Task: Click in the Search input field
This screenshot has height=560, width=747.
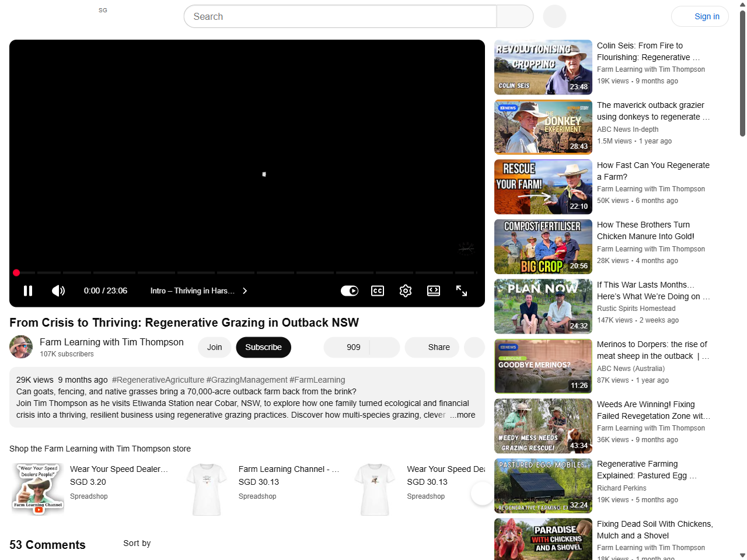Action: pos(340,16)
